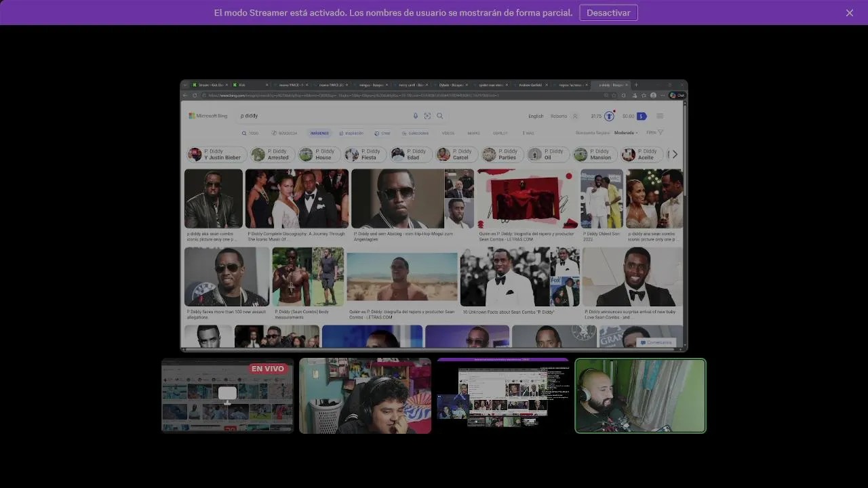Switch to the Stream - Kick browser tab
Screen dimensions: 868x488
pyautogui.click(x=210, y=85)
